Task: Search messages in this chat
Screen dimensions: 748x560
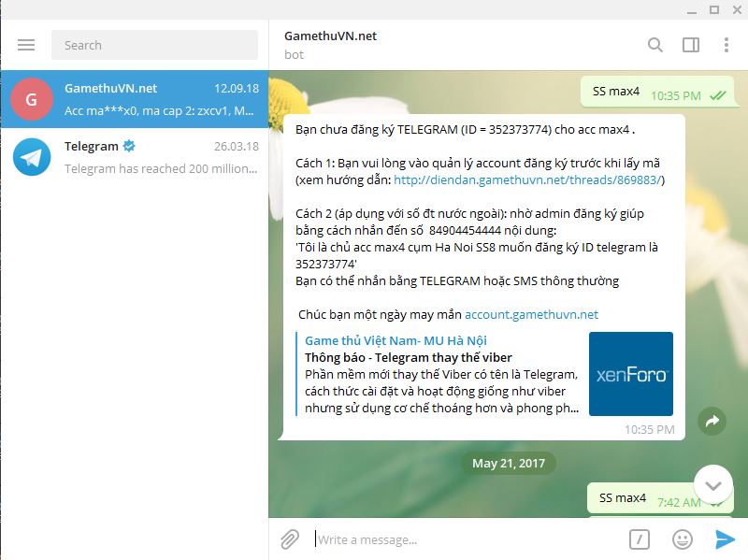Action: tap(655, 45)
